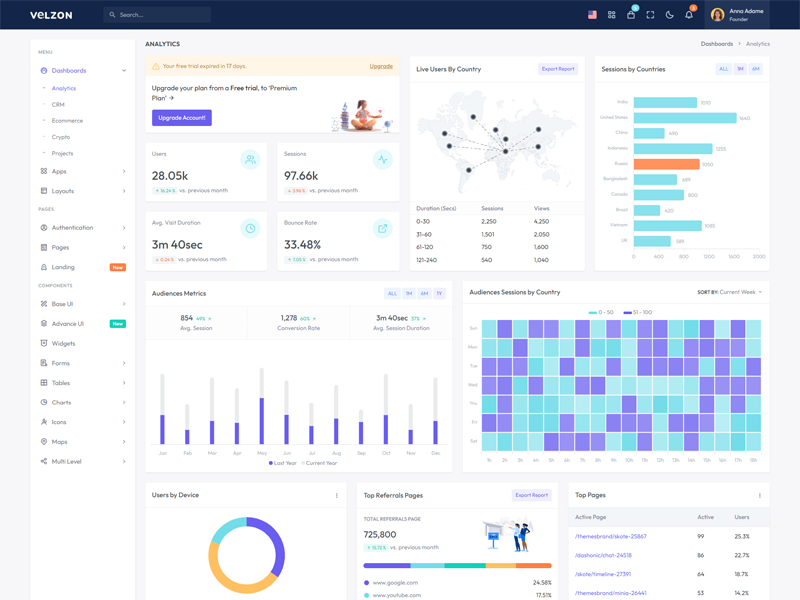Screen dimensions: 800x600
Task: Open the Sort By Current Week dropdown
Action: [729, 292]
